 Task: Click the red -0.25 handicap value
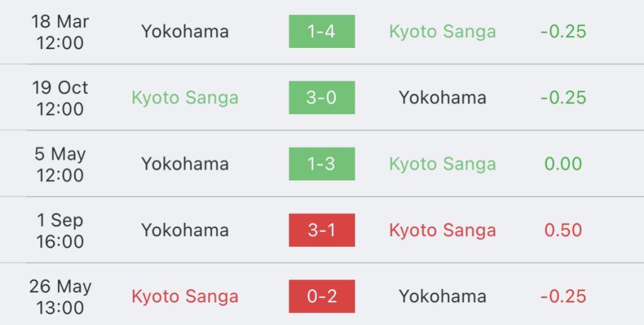(563, 296)
